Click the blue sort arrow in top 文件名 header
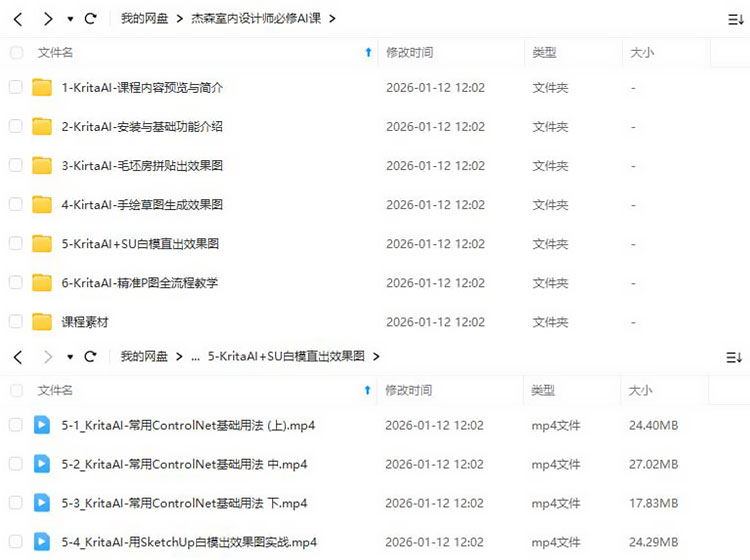This screenshot has height=560, width=750. click(368, 52)
